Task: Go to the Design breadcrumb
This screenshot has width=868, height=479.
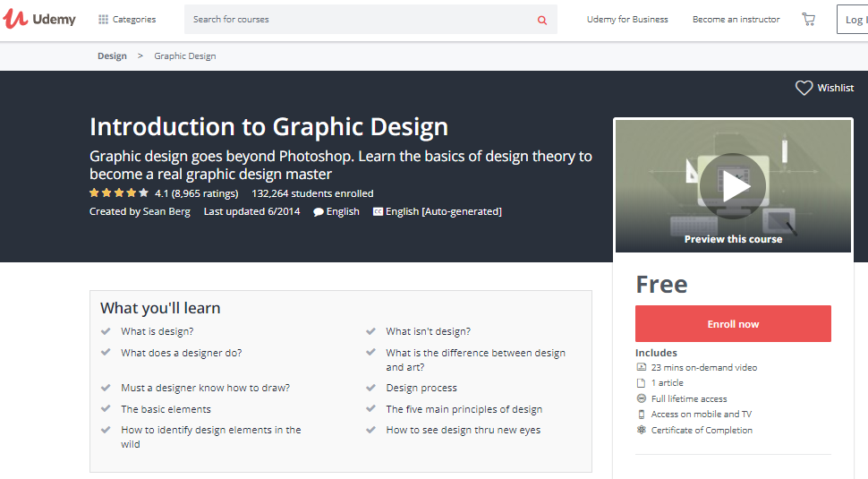Action: [113, 56]
